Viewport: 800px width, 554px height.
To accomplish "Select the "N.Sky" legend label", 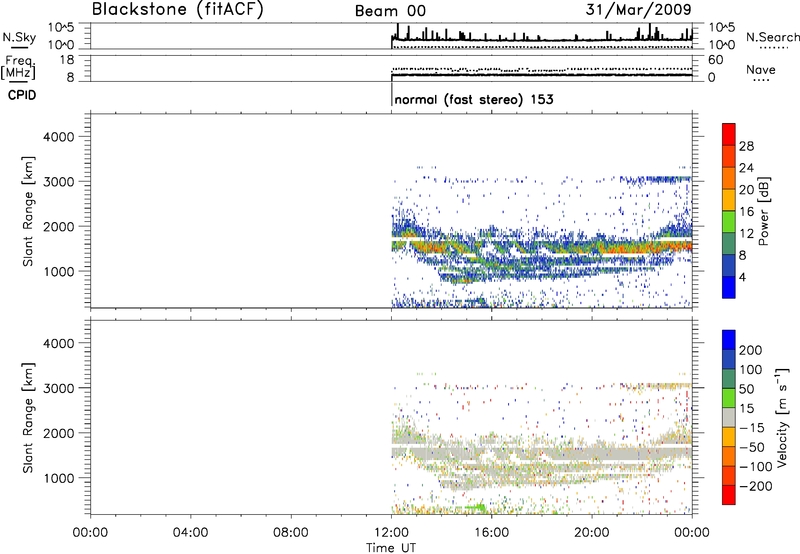I will (x=19, y=37).
